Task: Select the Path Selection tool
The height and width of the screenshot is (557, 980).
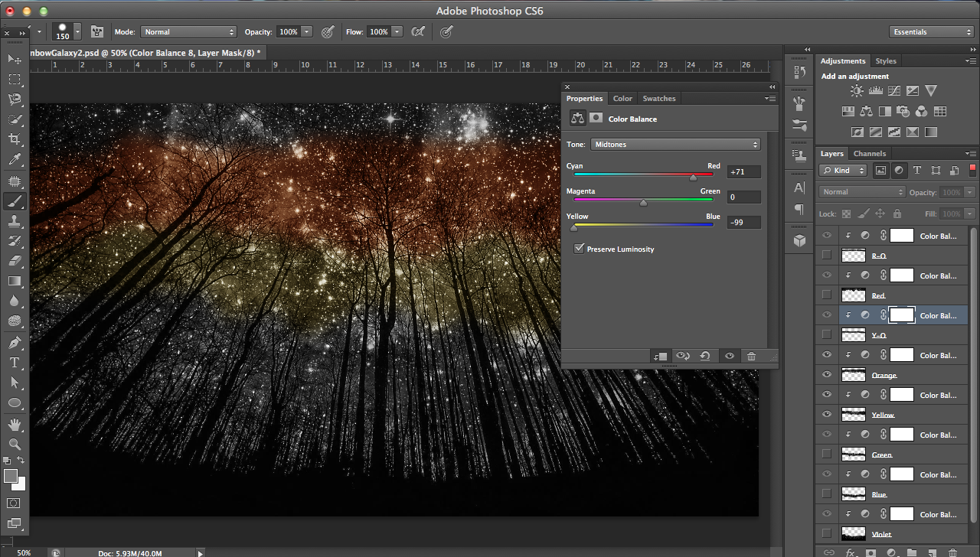Action: click(x=15, y=382)
